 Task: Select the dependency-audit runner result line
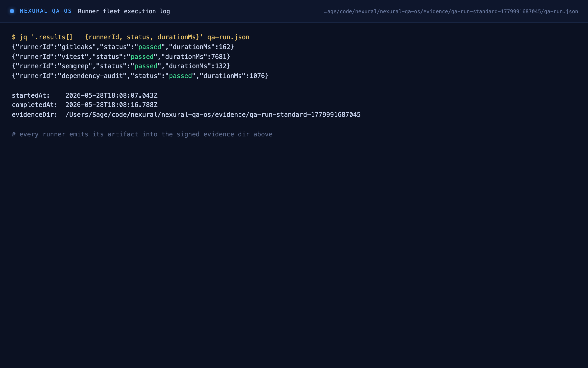pyautogui.click(x=140, y=76)
